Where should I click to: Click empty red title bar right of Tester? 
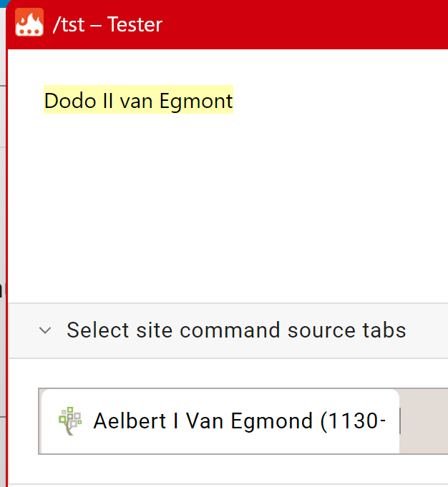coord(305,24)
